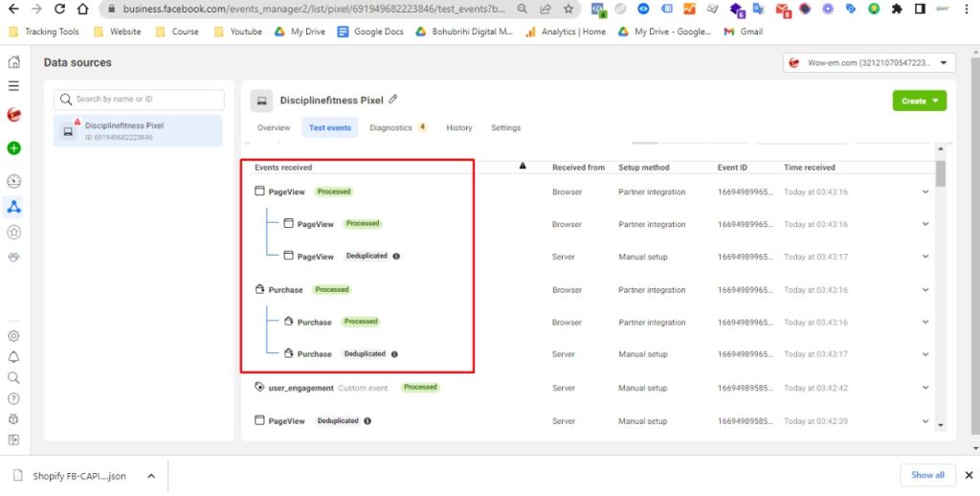980x496 pixels.
Task: Open the Wow-em.com account dropdown
Action: click(869, 63)
